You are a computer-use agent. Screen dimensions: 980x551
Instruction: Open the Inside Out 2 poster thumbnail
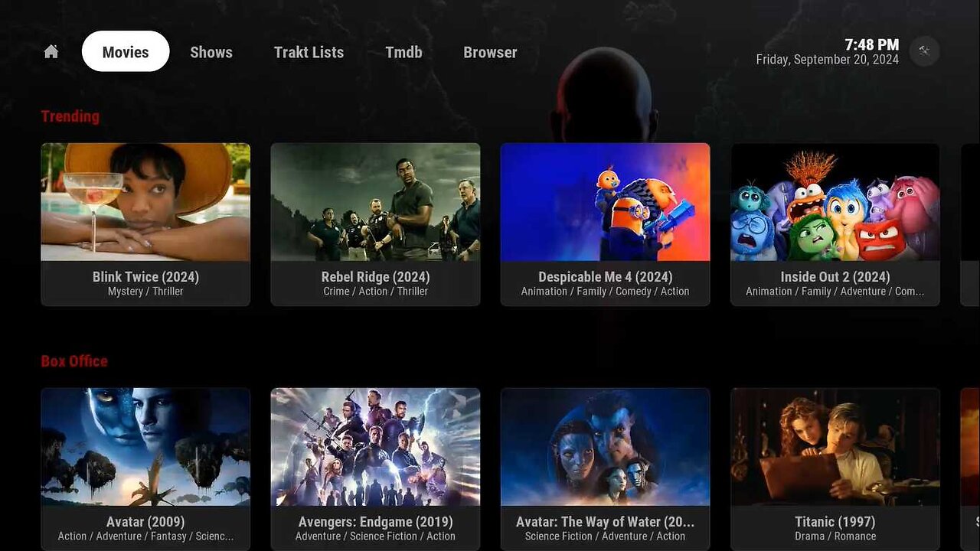point(835,202)
